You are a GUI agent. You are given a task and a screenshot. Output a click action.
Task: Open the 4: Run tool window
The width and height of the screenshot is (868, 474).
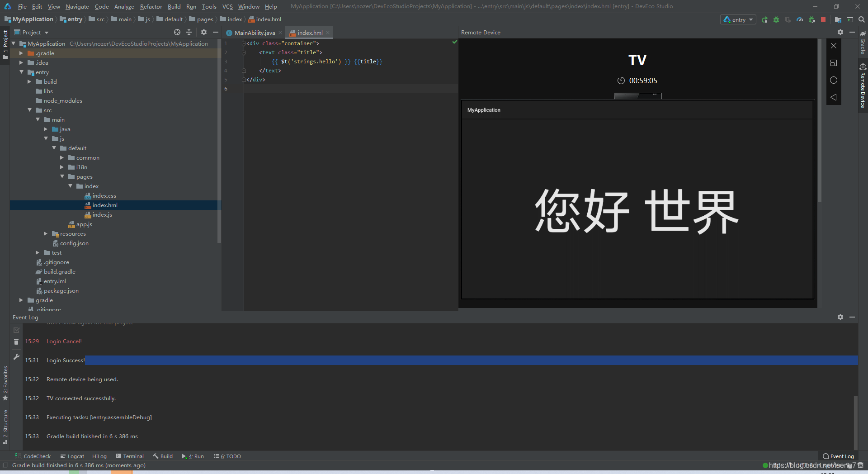(193, 456)
